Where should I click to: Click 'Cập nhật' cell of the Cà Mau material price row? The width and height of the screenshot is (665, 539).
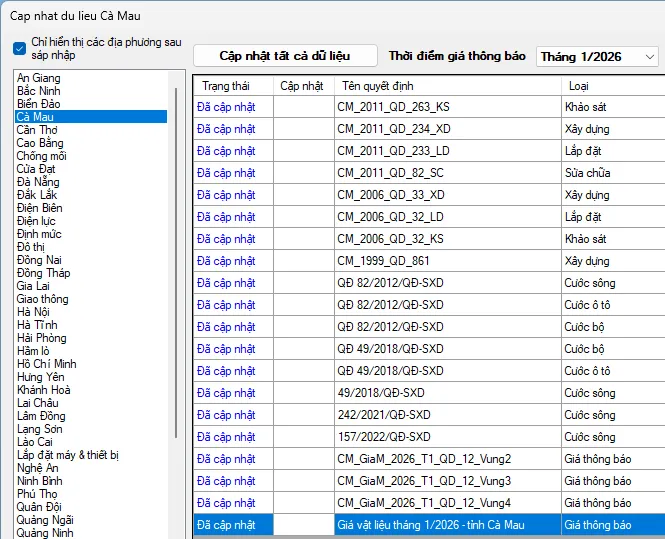tap(304, 525)
